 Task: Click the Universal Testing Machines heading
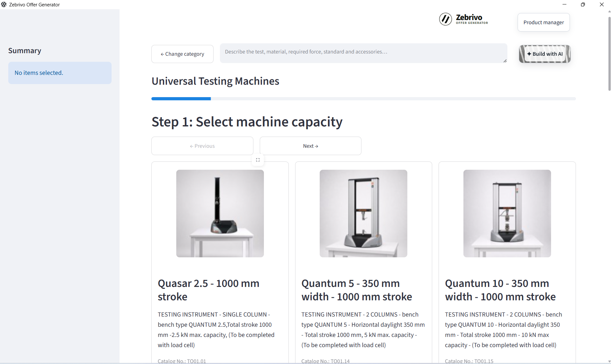(215, 81)
